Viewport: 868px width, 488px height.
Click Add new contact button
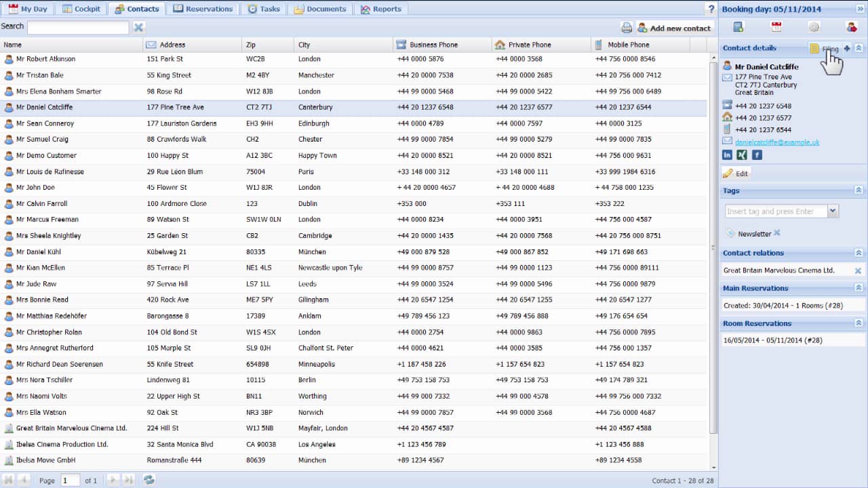point(674,28)
